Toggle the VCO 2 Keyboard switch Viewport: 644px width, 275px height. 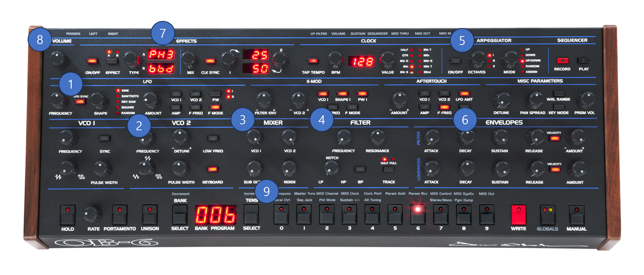click(x=212, y=169)
